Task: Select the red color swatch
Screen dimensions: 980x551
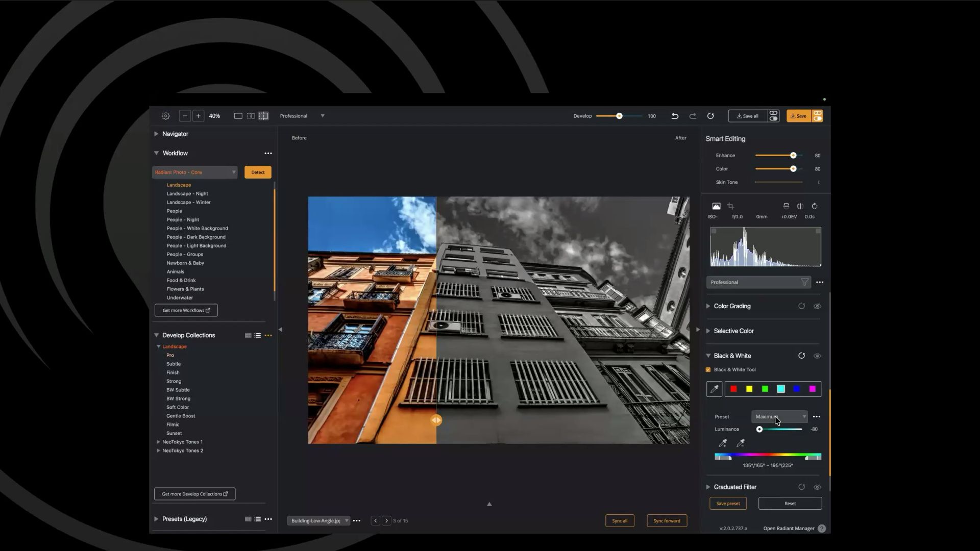Action: pyautogui.click(x=733, y=389)
